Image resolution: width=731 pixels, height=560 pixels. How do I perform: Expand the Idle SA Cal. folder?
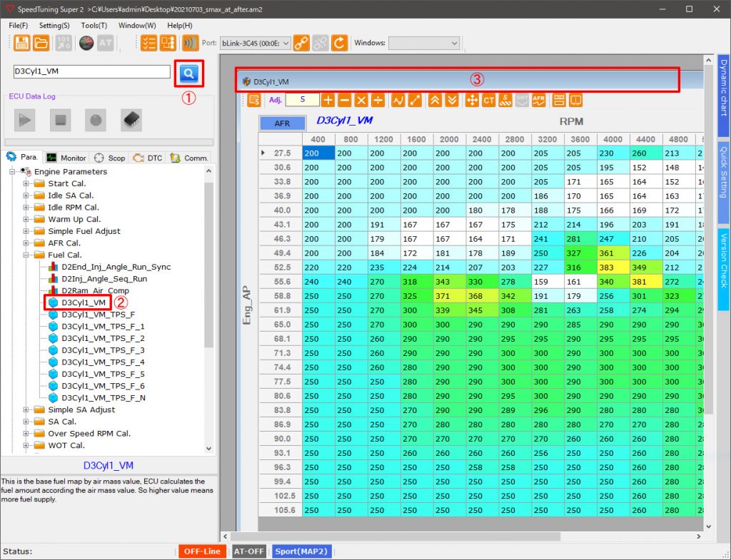26,195
